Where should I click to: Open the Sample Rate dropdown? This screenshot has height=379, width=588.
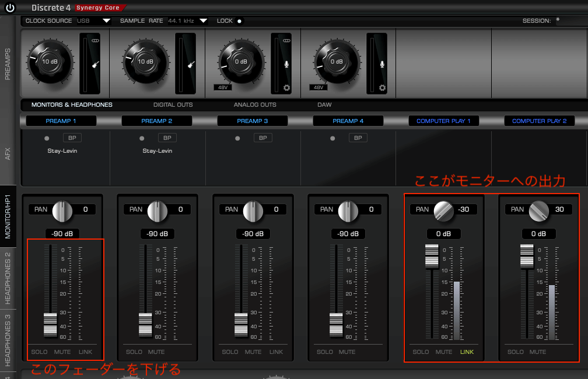(203, 21)
